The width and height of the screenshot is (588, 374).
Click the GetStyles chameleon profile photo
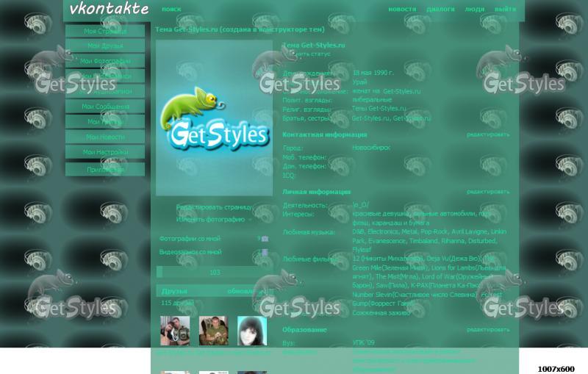coord(214,118)
